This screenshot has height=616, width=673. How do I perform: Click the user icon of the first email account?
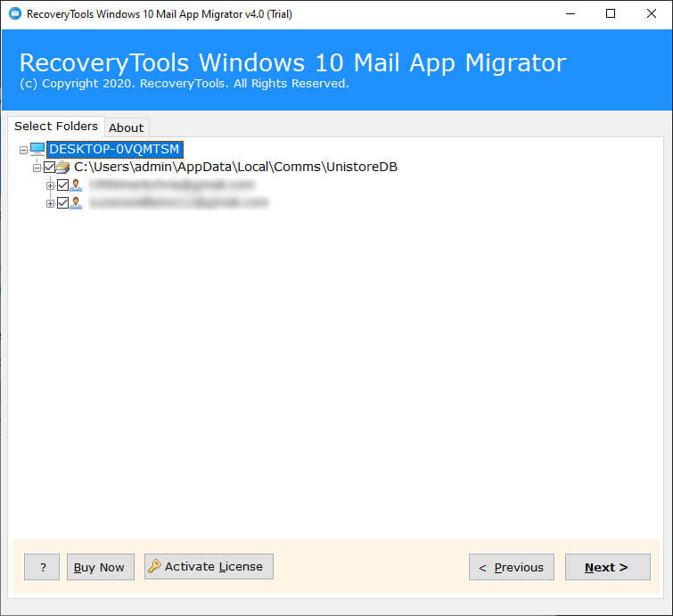[x=76, y=185]
